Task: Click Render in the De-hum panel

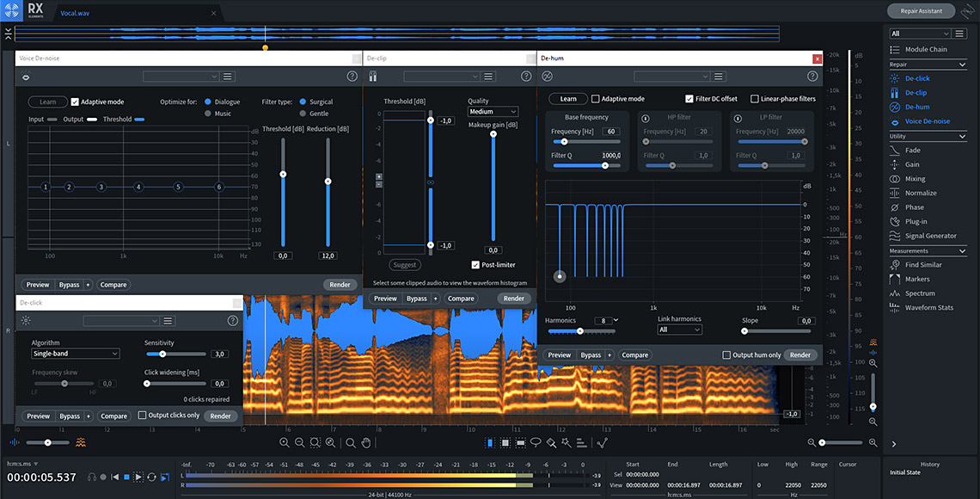Action: tap(800, 355)
